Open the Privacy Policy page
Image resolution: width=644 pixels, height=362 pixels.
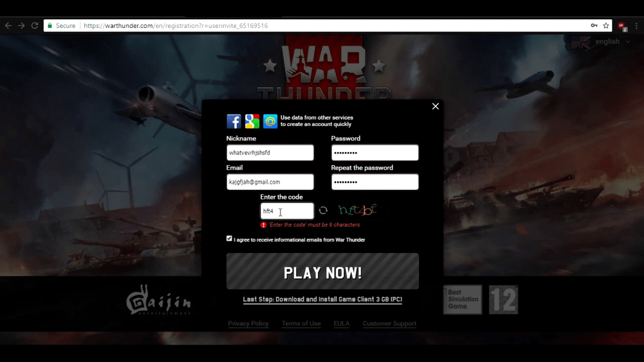click(248, 323)
